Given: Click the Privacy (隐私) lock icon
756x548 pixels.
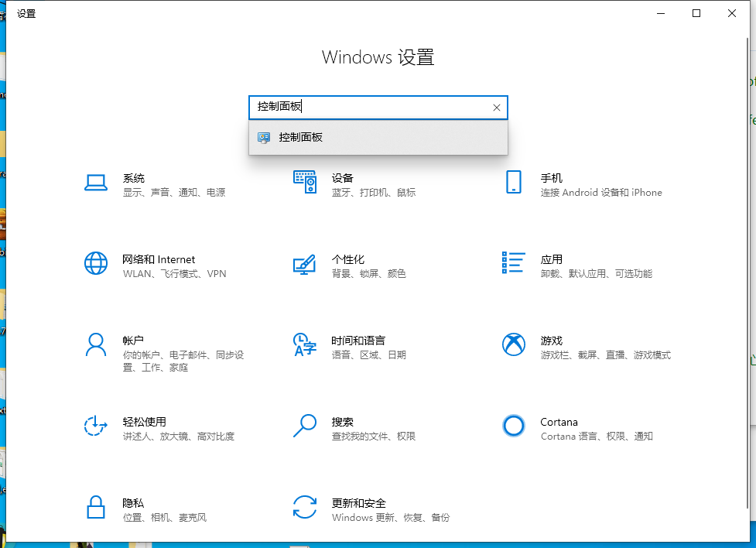Looking at the screenshot, I should click(96, 508).
